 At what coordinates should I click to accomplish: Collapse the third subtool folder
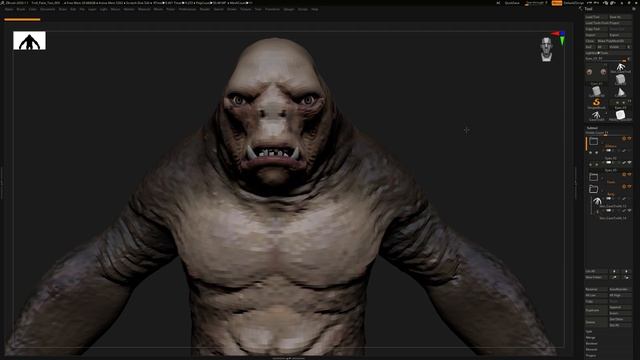coord(593,189)
